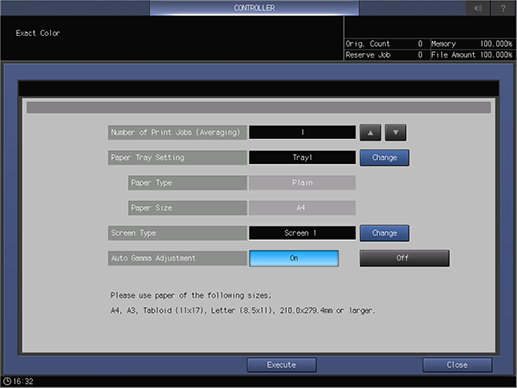Image resolution: width=517 pixels, height=388 pixels.
Task: Open help with the question mark icon
Action: [503, 8]
